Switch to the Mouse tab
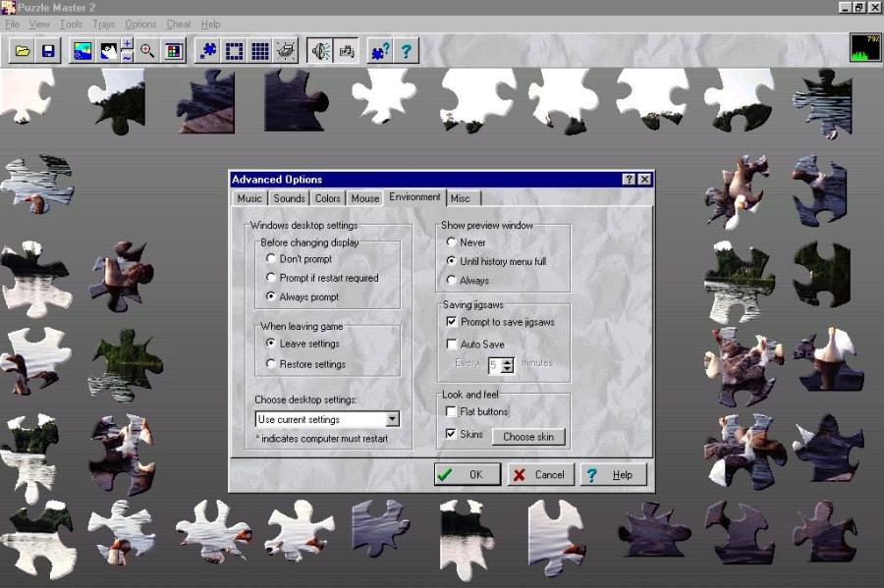 364,198
